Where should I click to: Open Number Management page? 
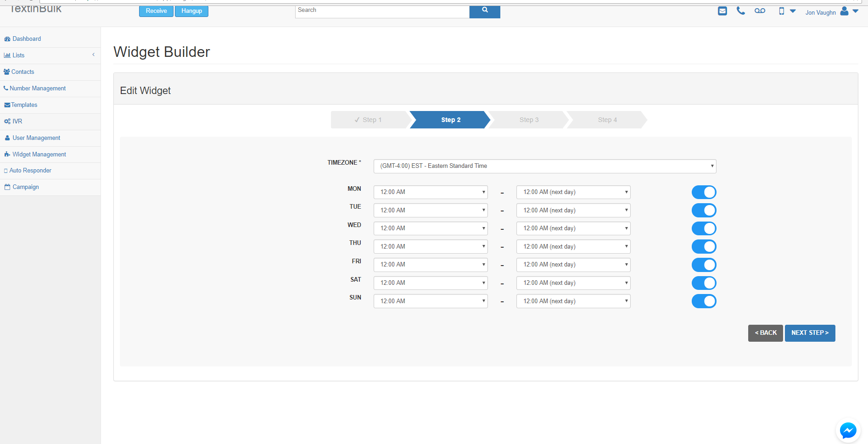38,89
